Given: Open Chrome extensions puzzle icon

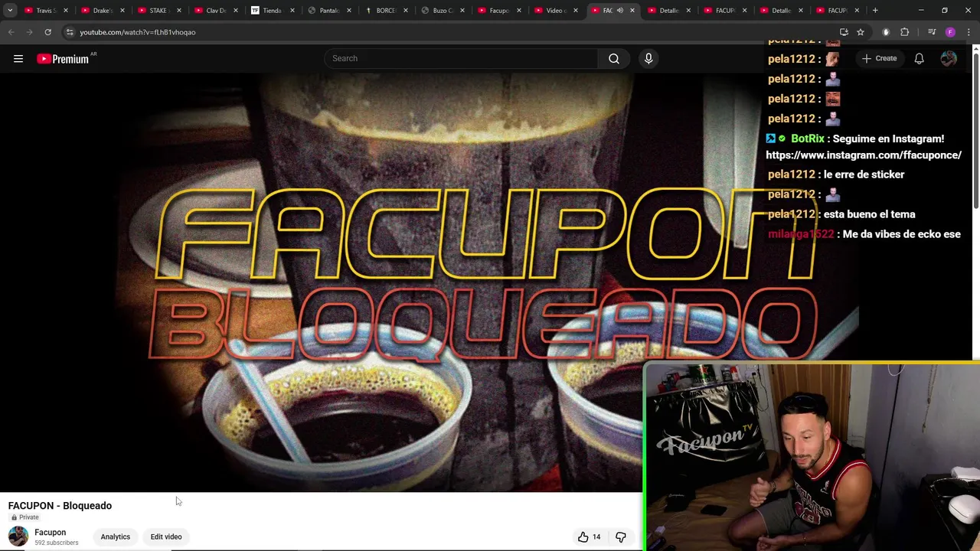Looking at the screenshot, I should [904, 32].
